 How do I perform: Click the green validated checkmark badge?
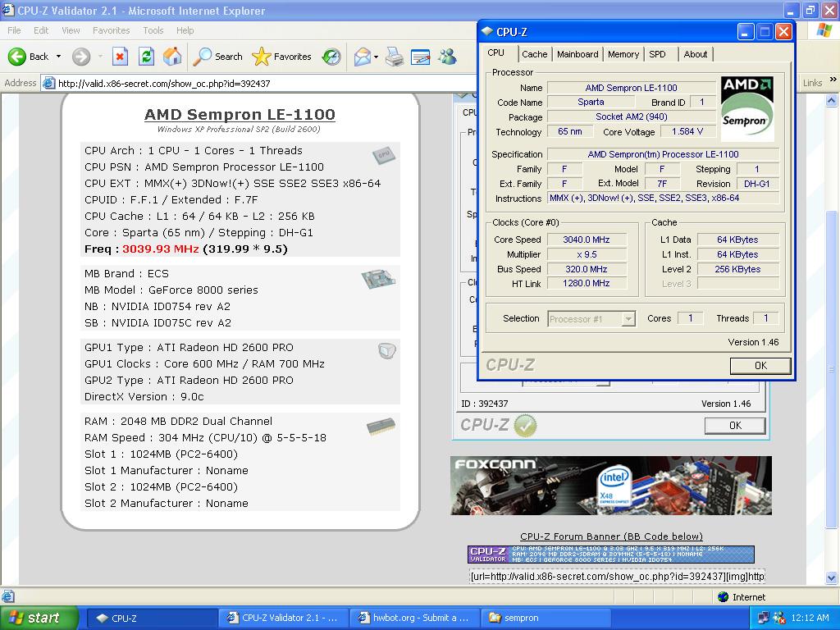tap(525, 426)
